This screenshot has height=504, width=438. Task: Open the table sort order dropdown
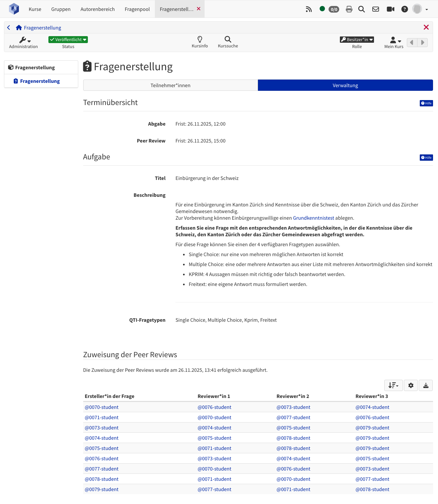click(x=393, y=385)
